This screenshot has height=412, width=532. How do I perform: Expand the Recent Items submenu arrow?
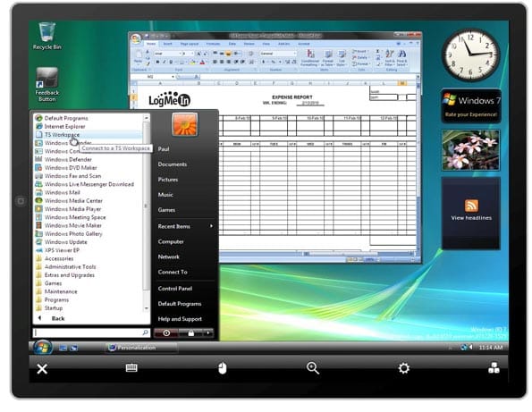tap(211, 226)
